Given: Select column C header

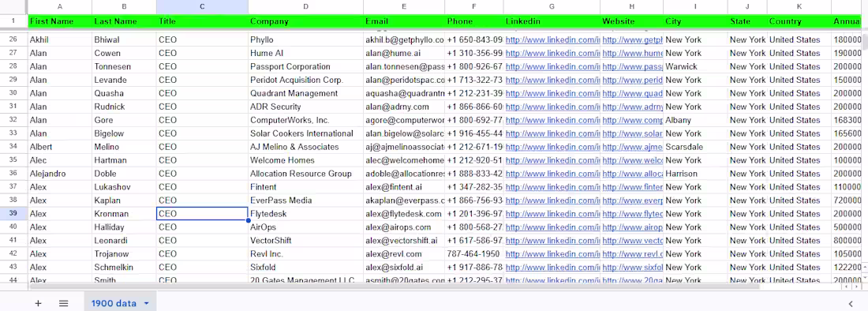Looking at the screenshot, I should tap(202, 6).
